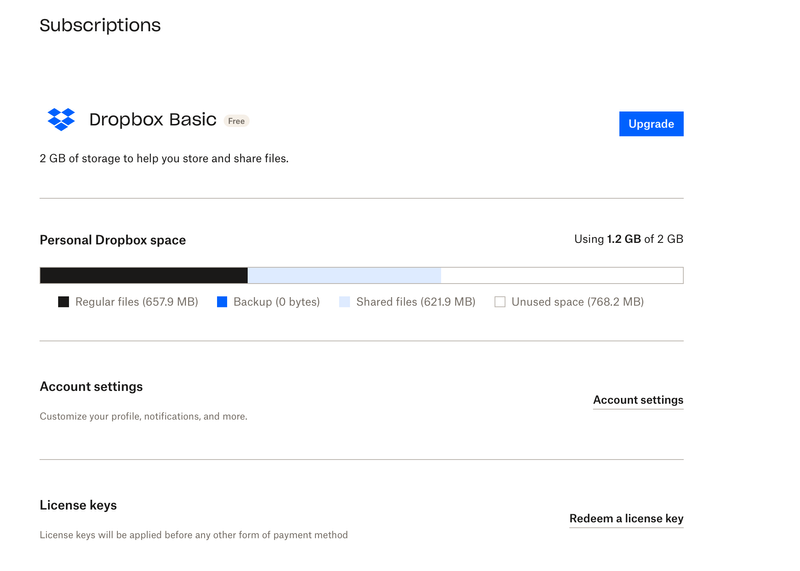Click the black Regular files legend square
800x571 pixels.
(64, 301)
